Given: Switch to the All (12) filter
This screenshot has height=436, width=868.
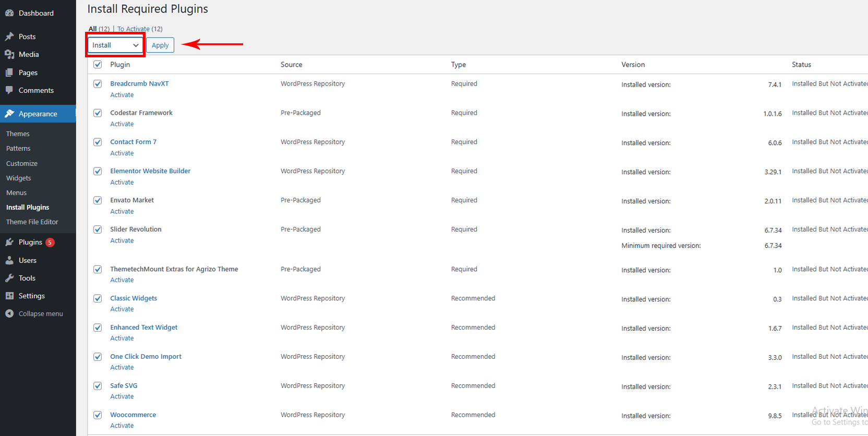Looking at the screenshot, I should pyautogui.click(x=99, y=29).
